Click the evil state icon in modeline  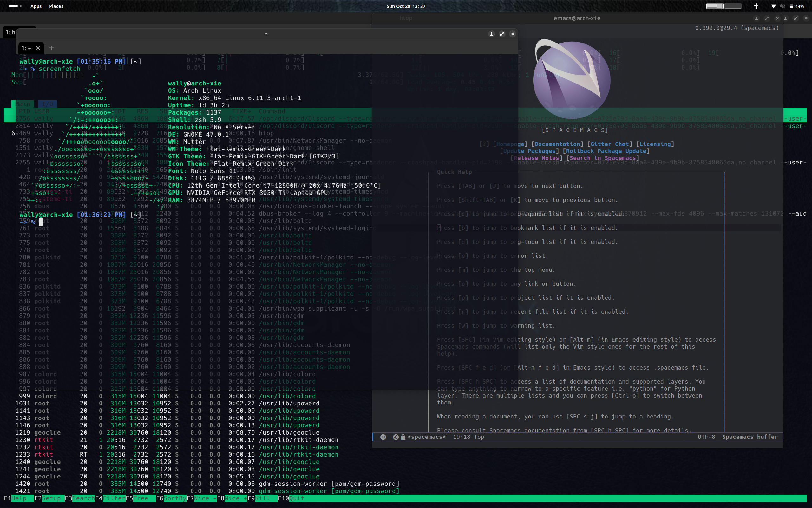tap(383, 437)
